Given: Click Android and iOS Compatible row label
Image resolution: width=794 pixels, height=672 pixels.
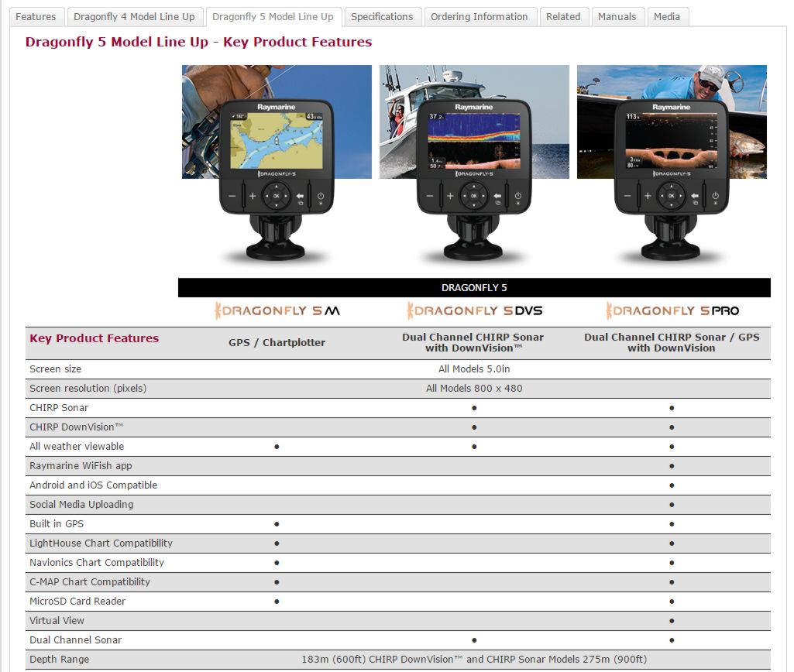Looking at the screenshot, I should tap(93, 485).
